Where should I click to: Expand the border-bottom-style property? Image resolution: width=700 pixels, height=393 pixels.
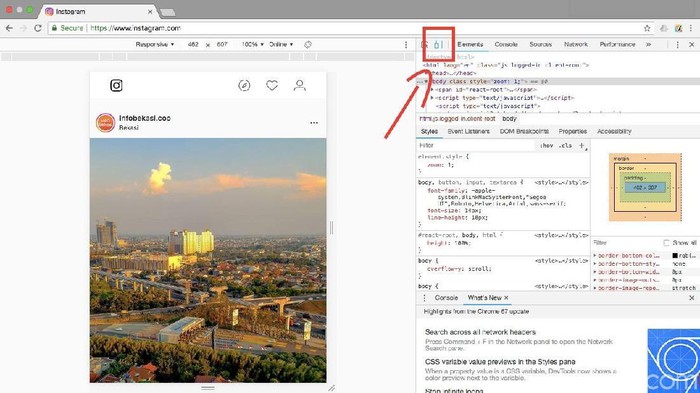tap(595, 264)
